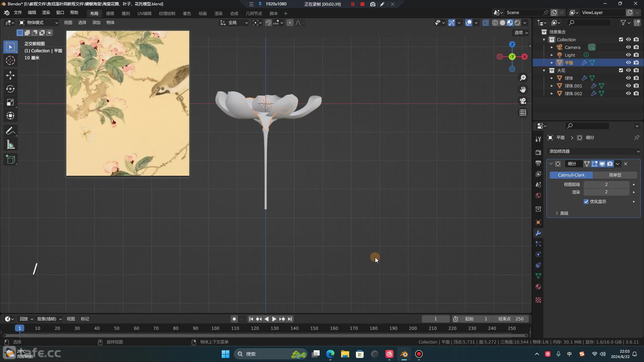Toggle modifier display in edit mode

594,164
